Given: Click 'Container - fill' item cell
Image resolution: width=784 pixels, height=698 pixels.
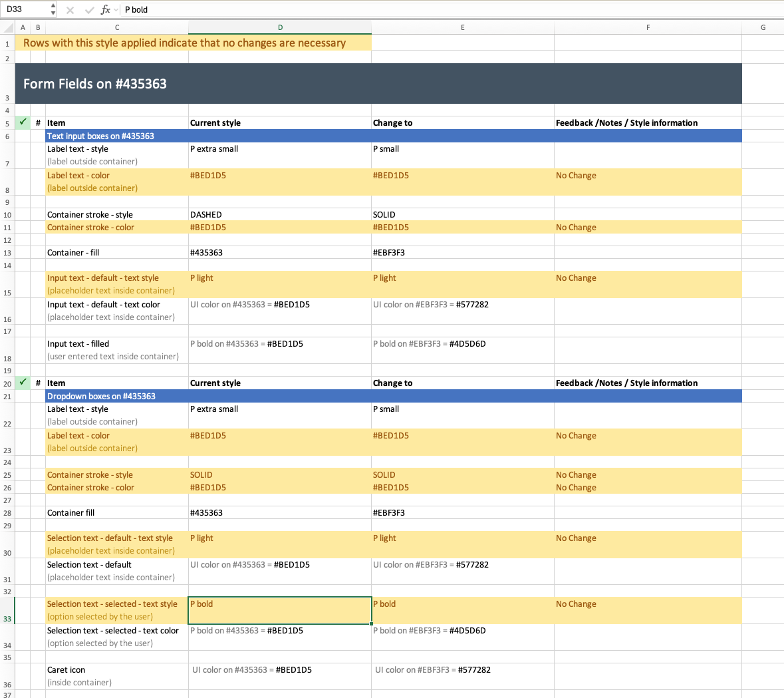Looking at the screenshot, I should [x=116, y=253].
